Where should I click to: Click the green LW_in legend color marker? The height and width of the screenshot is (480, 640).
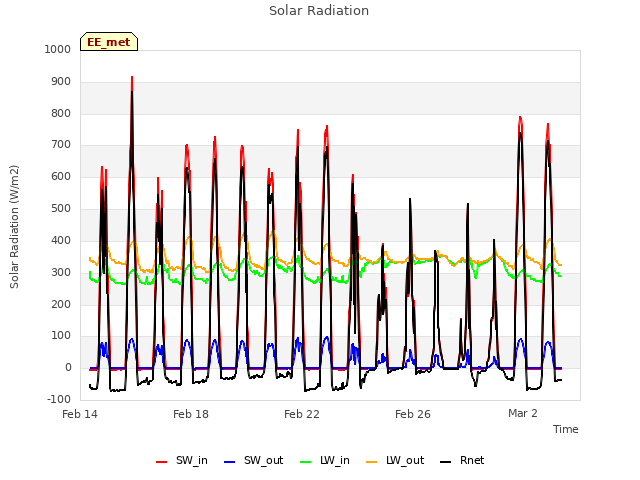click(306, 462)
